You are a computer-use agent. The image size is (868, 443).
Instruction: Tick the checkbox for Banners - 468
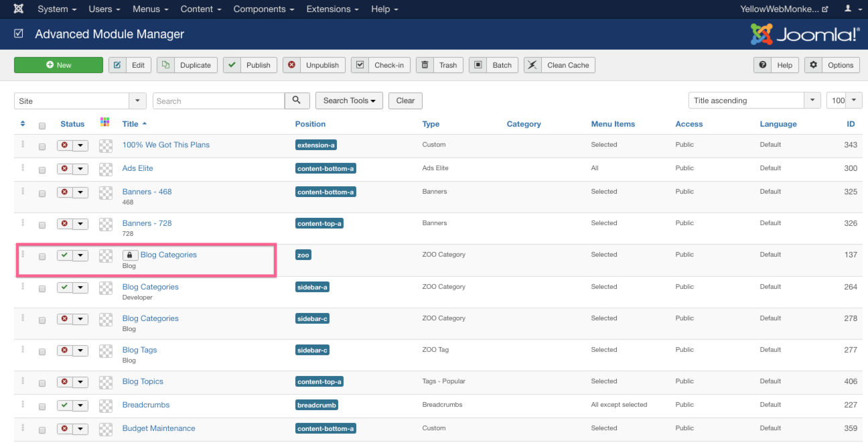tap(42, 194)
